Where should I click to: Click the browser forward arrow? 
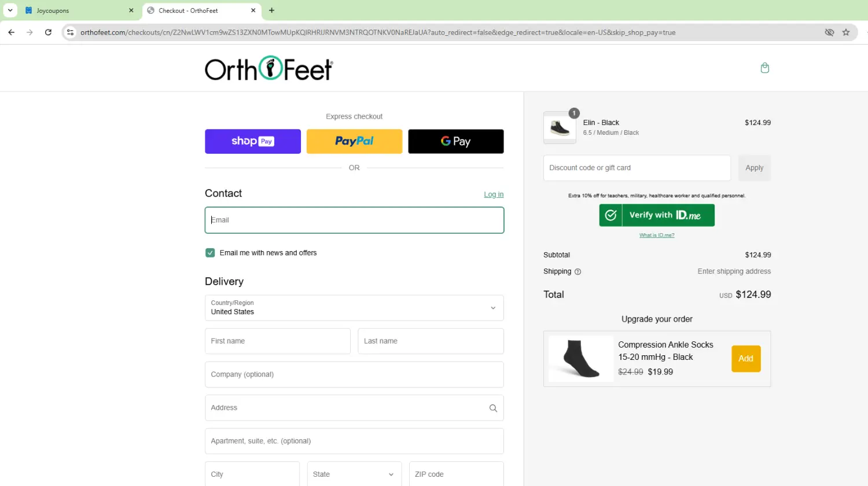(30, 32)
